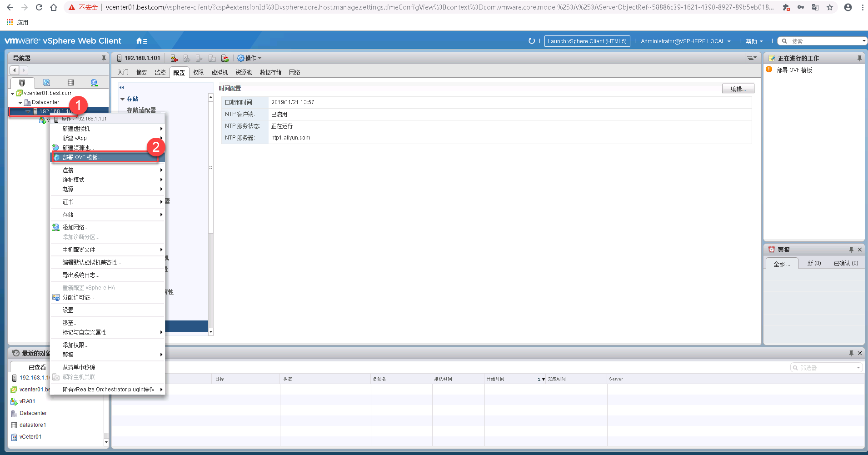Open vCeter01 from recent objects
The width and height of the screenshot is (868, 455).
(x=30, y=437)
